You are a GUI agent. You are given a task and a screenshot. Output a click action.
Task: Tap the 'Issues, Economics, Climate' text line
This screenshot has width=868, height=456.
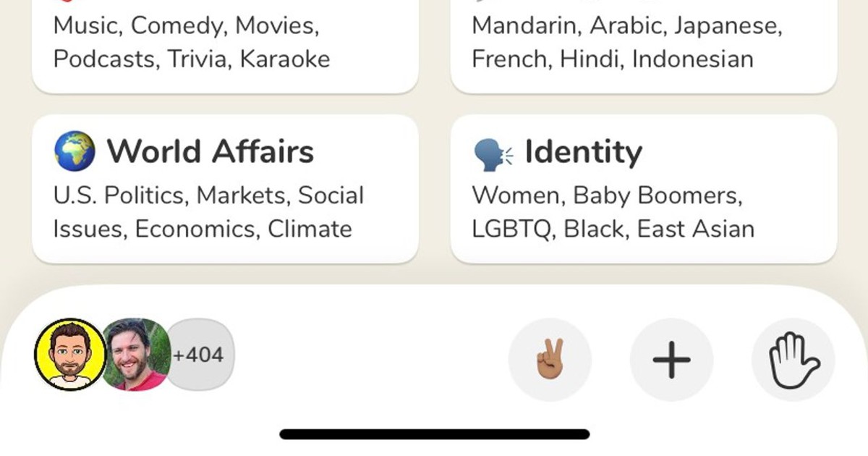tap(203, 229)
